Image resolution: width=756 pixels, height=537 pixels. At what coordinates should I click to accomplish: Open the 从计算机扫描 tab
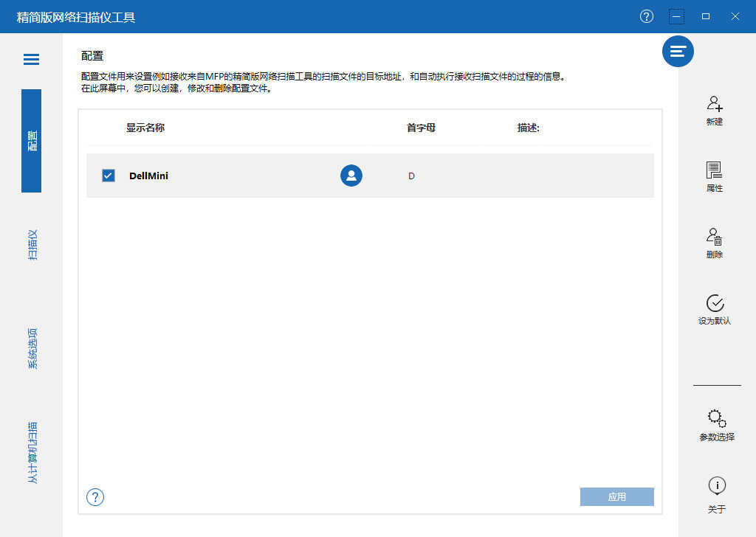click(x=32, y=453)
